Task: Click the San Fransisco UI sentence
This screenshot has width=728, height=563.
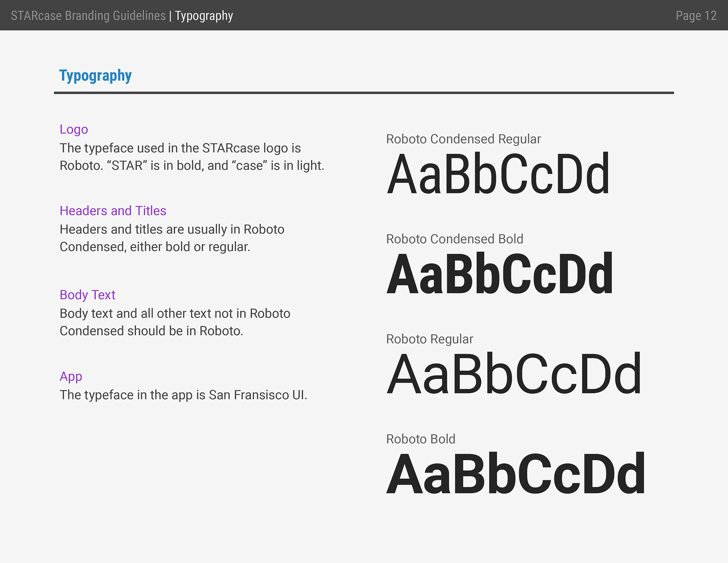Action: (183, 395)
